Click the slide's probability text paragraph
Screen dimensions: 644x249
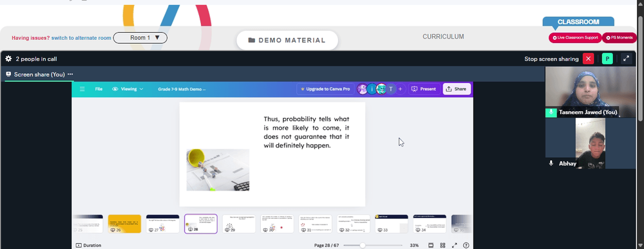click(307, 132)
